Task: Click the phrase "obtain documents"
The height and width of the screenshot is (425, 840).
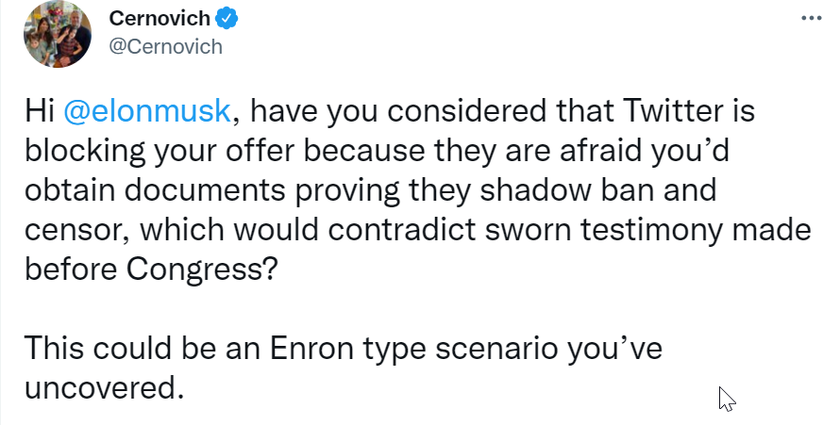Action: [x=155, y=190]
